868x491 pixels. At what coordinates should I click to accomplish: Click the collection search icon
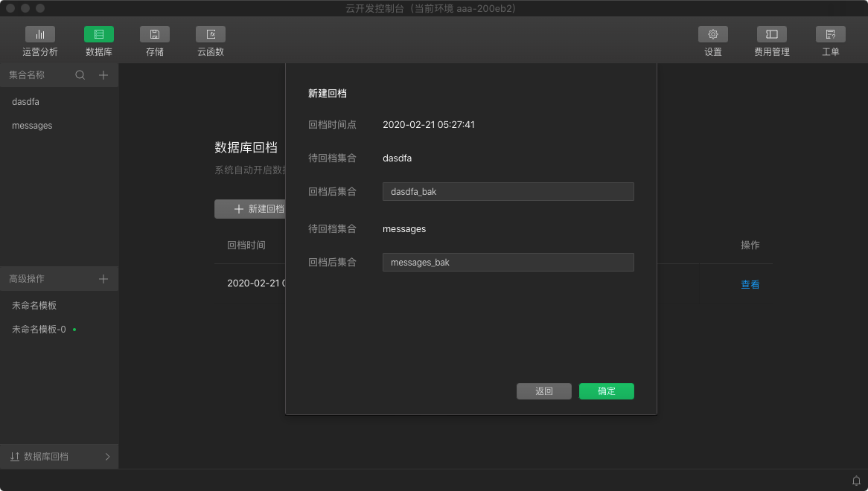[x=80, y=74]
